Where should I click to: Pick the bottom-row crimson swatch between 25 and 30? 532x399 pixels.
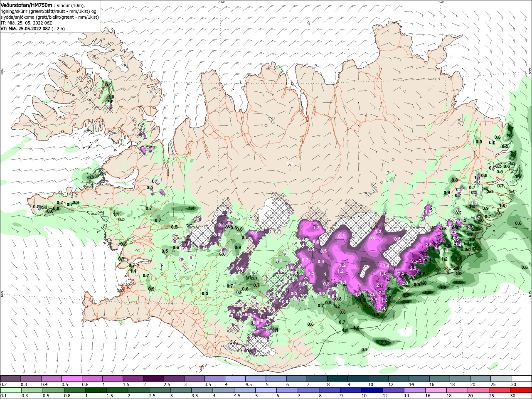click(x=500, y=390)
